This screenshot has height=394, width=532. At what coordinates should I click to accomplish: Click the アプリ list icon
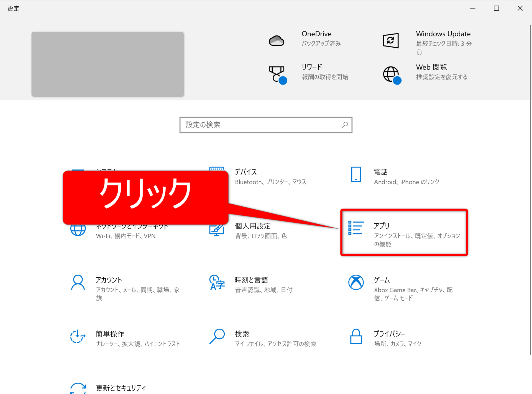356,228
